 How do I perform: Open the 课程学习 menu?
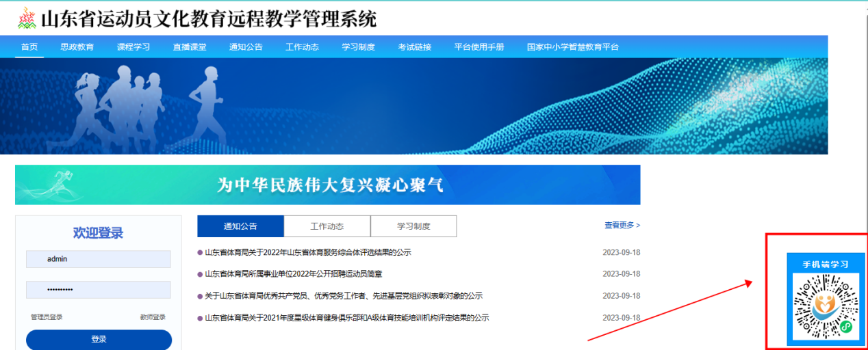coord(133,47)
